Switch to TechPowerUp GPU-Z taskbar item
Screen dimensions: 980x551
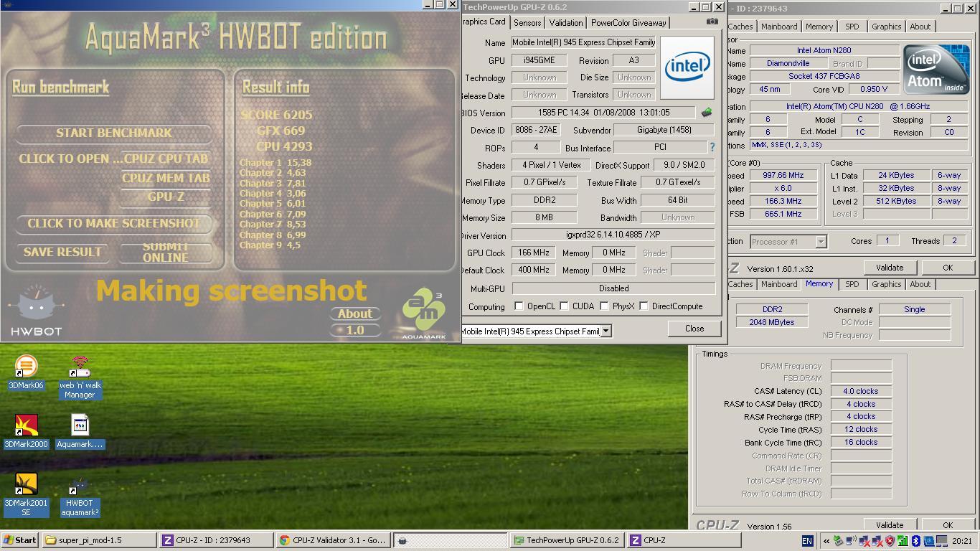[x=567, y=540]
